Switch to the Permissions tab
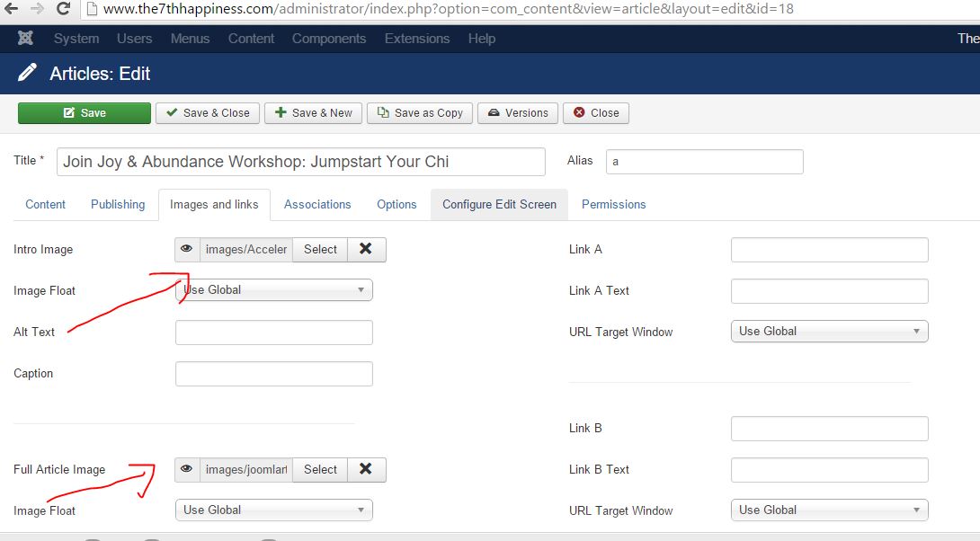The image size is (980, 541). click(x=614, y=204)
